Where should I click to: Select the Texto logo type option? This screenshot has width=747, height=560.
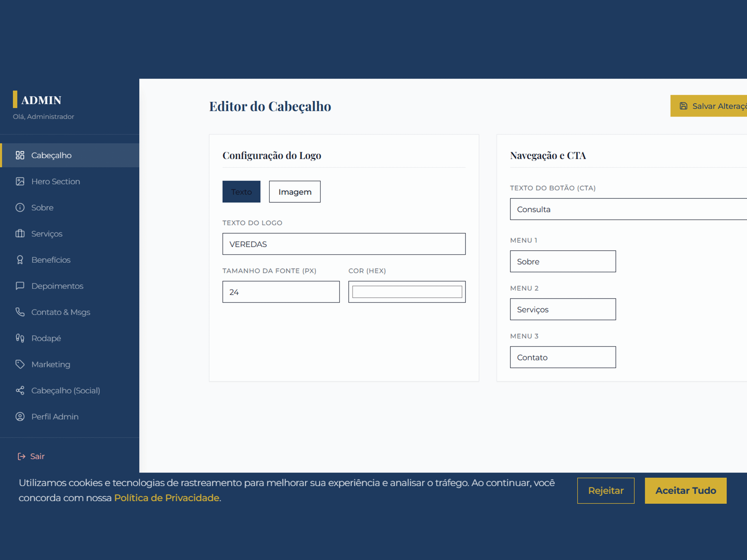(241, 192)
